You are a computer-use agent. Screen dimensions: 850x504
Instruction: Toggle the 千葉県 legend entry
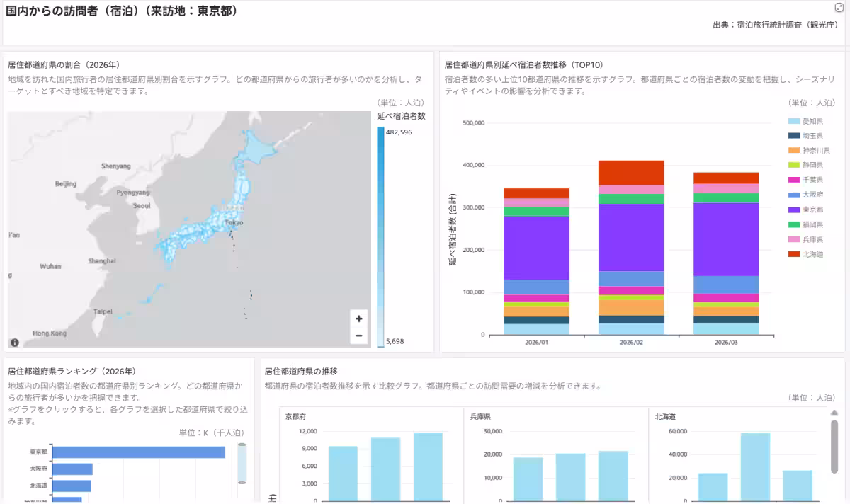pyautogui.click(x=807, y=181)
